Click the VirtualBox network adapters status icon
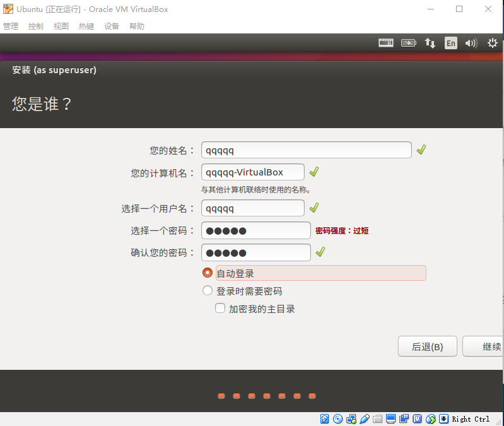 351,418
